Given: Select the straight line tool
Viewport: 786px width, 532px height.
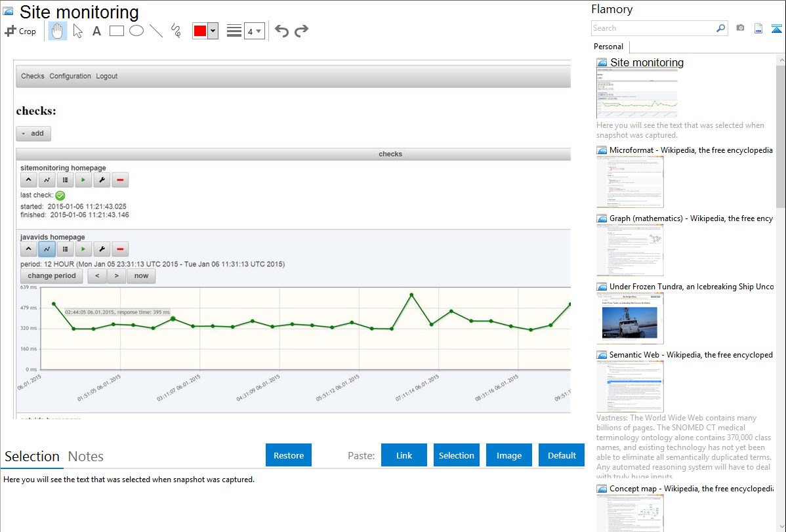Looking at the screenshot, I should click(156, 31).
